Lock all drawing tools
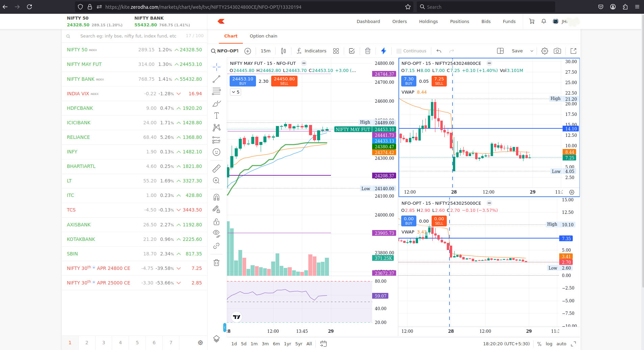 pos(216,222)
